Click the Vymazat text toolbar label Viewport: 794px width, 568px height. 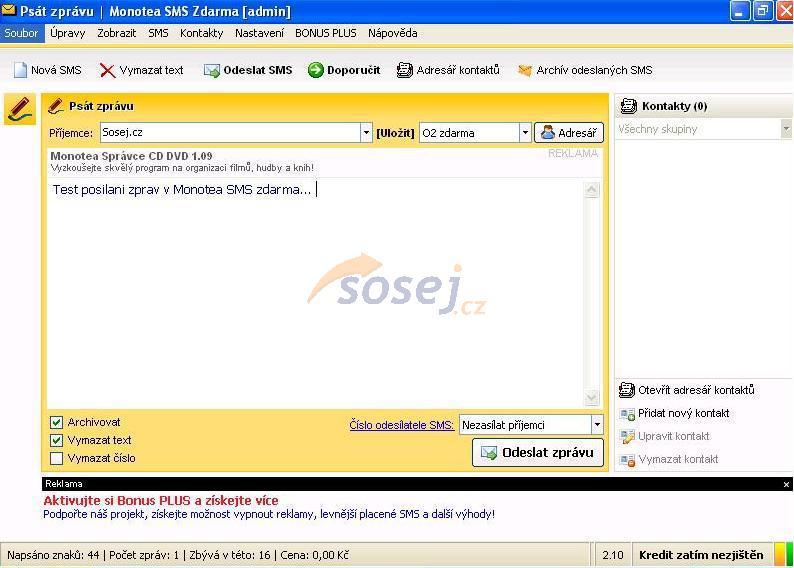click(x=151, y=70)
